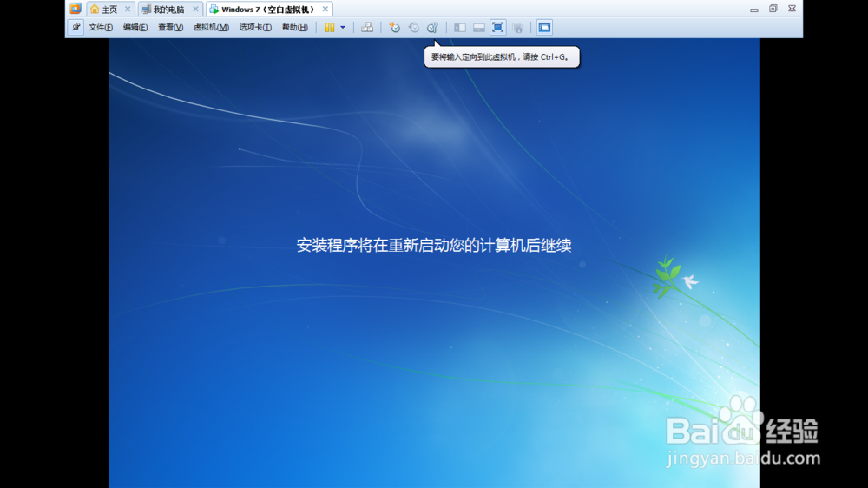Image resolution: width=868 pixels, height=488 pixels.
Task: Open the power options dropdown arrow
Action: point(343,27)
